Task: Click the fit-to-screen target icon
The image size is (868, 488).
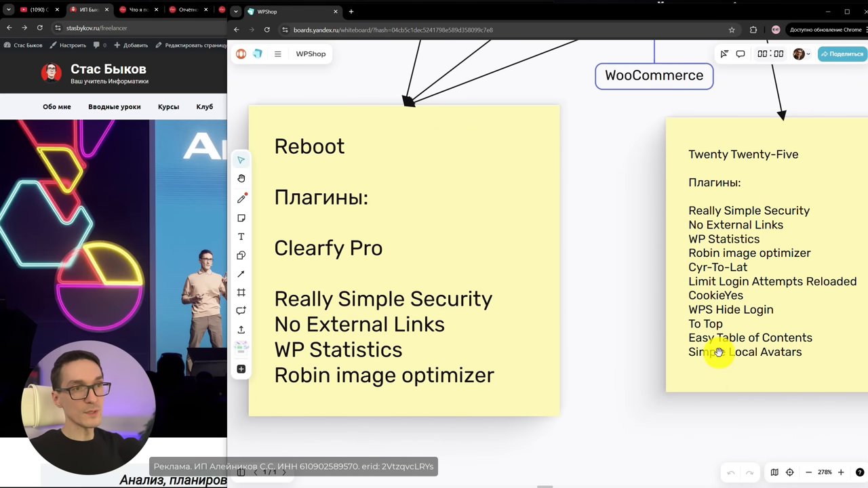Action: tap(790, 472)
